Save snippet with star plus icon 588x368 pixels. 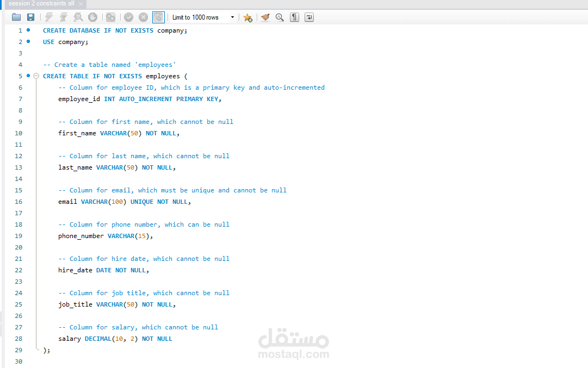click(x=247, y=17)
